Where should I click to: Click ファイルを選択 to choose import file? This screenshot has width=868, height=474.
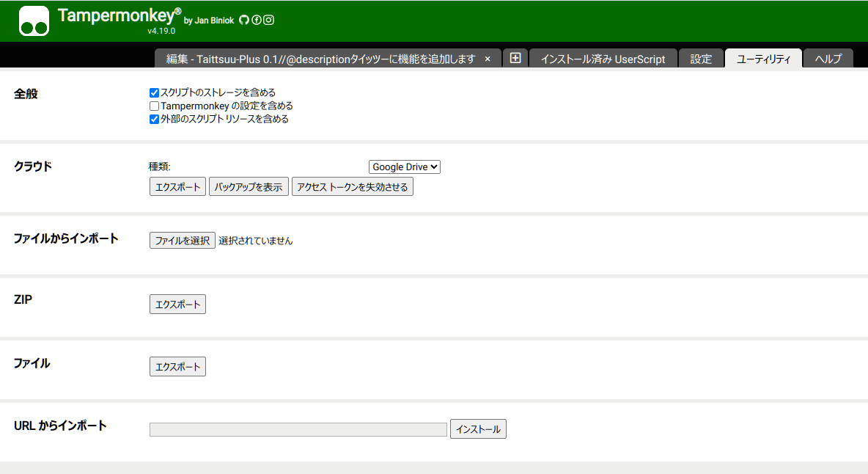[x=182, y=241]
